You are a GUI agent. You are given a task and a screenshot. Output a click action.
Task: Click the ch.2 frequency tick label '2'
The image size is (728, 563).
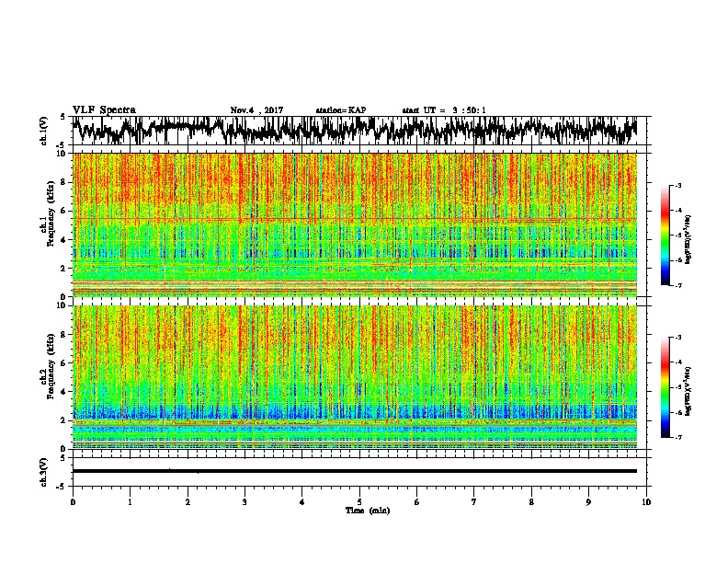coord(64,420)
